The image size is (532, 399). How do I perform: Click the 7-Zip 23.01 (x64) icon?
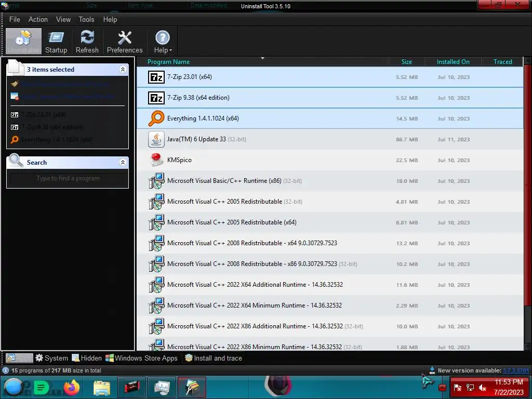coord(156,77)
